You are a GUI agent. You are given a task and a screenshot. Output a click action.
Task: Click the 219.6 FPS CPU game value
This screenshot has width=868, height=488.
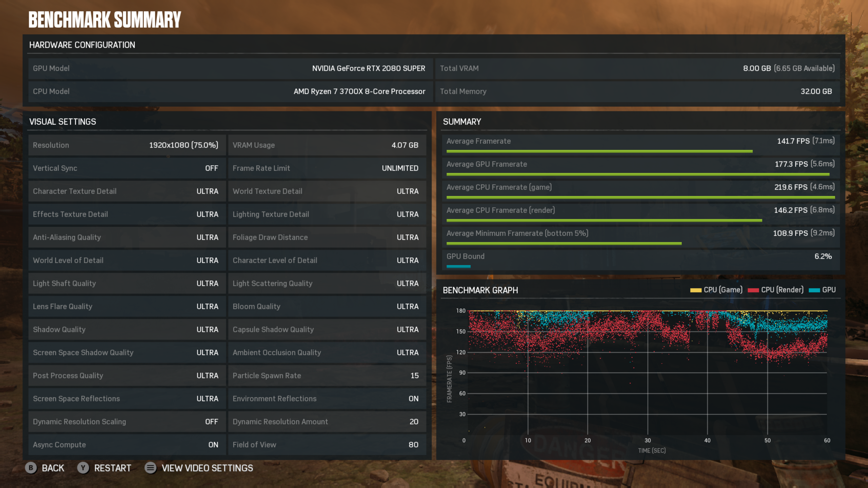[791, 187]
